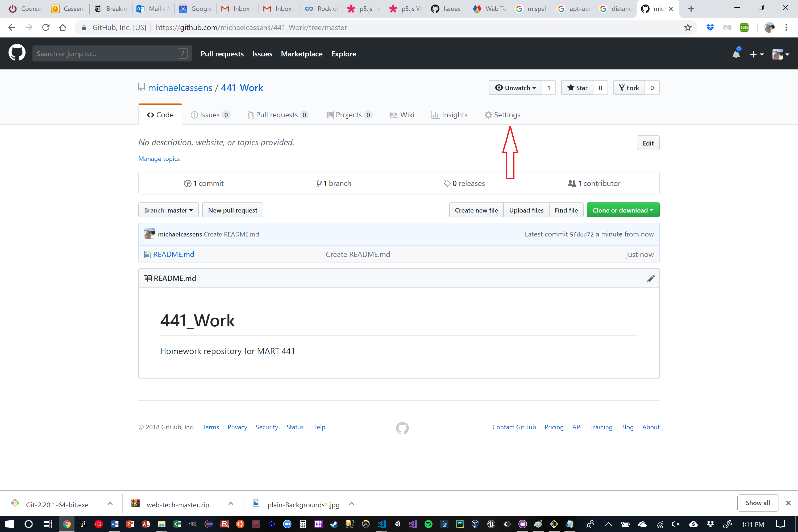
Task: Open Steam from the taskbar
Action: point(334,524)
